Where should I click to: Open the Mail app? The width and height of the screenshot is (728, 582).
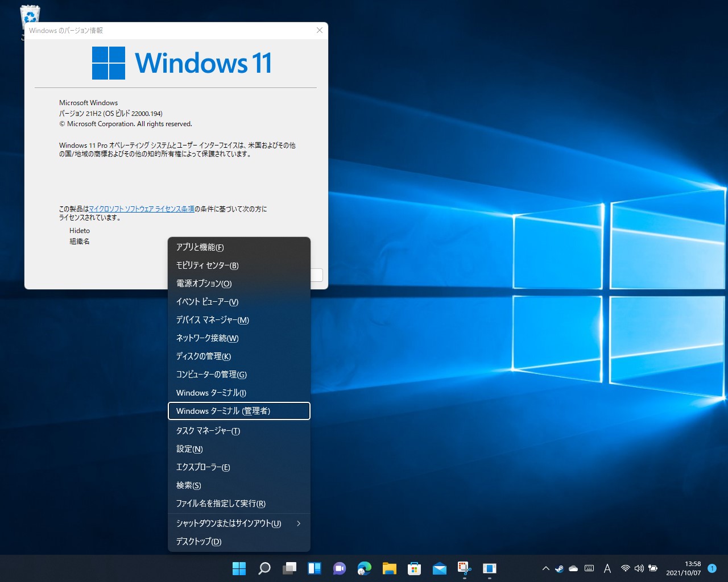point(439,568)
